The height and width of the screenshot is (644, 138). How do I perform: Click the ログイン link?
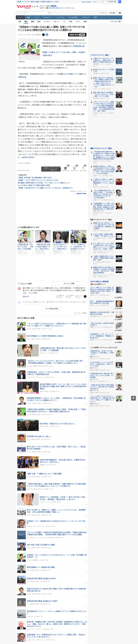pyautogui.click(x=42, y=8)
